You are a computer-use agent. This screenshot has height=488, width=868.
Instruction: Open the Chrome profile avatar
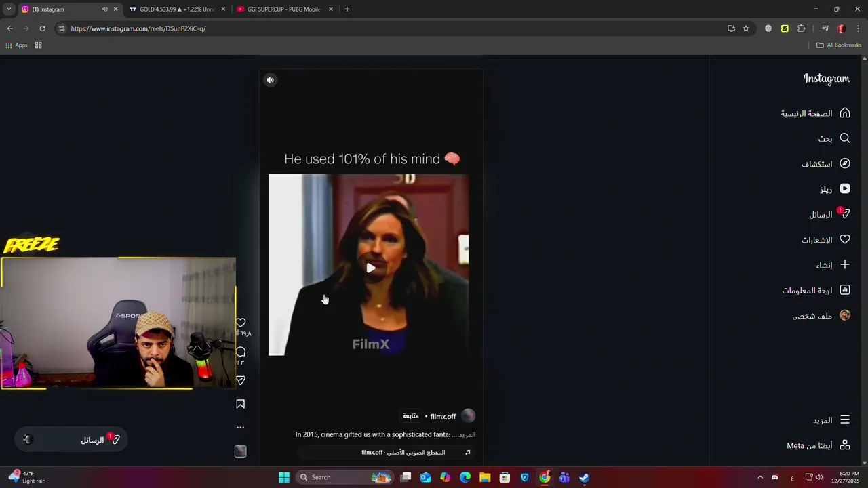(x=842, y=28)
